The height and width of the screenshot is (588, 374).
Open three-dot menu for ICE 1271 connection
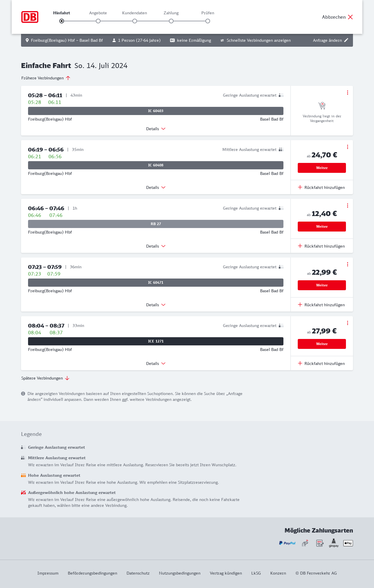[x=347, y=323]
